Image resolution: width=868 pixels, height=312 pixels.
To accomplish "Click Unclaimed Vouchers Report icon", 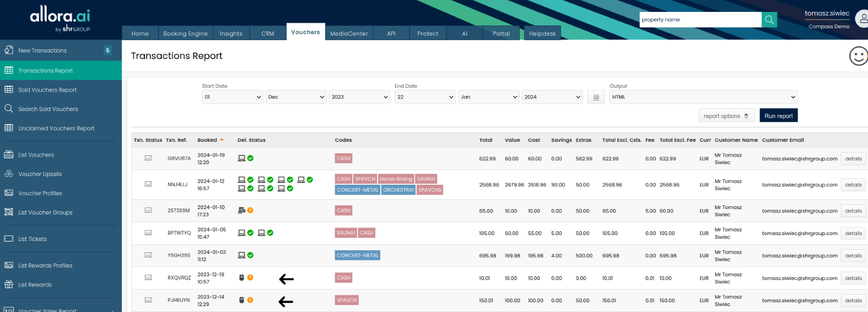I will [x=9, y=128].
